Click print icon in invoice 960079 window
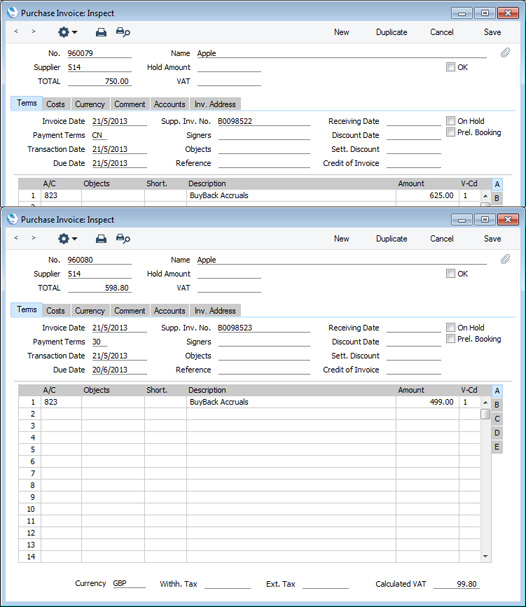526x607 pixels. pos(101,32)
